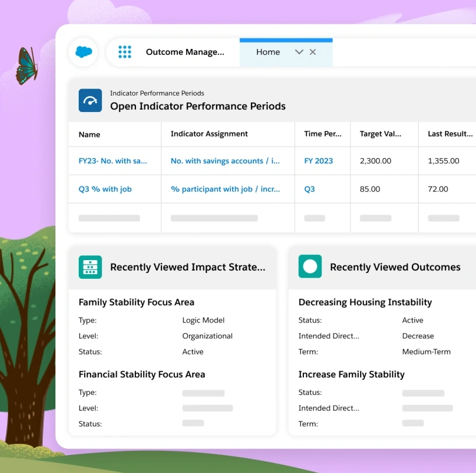
Task: Open the Home tab dropdown chevron
Action: (x=299, y=52)
